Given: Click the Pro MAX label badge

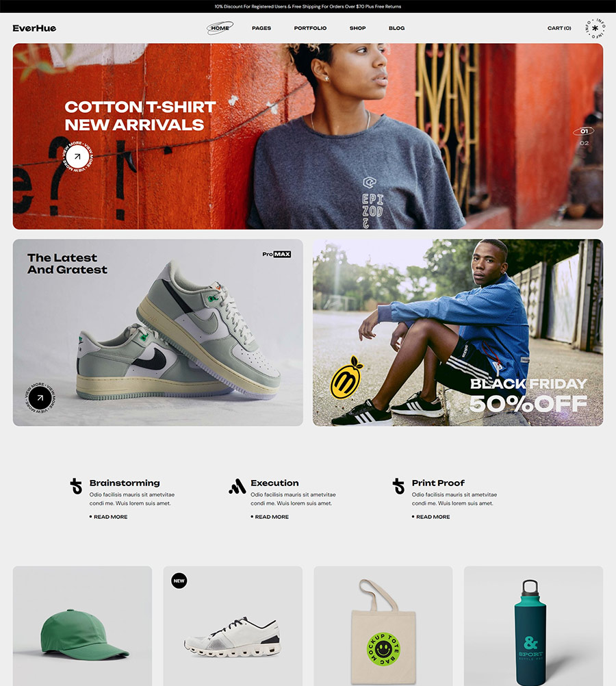Looking at the screenshot, I should pyautogui.click(x=277, y=254).
